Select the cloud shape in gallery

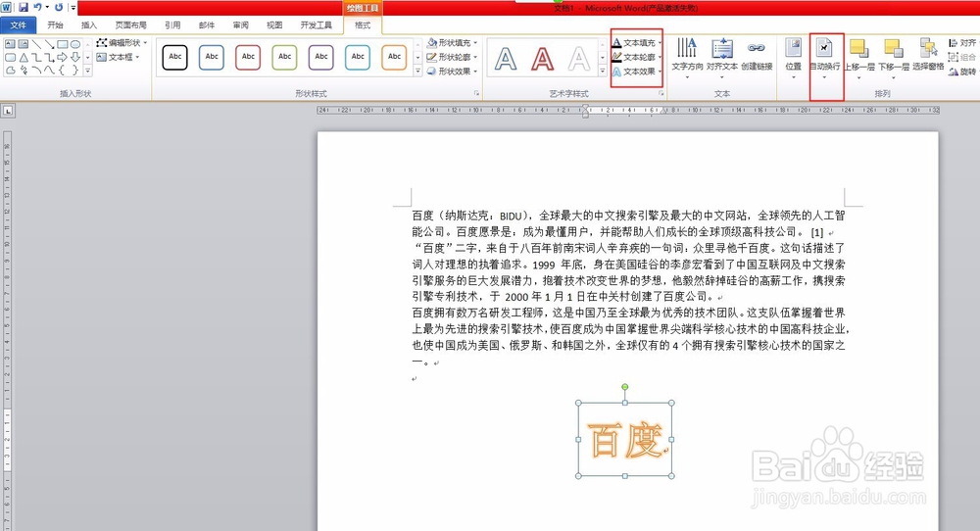(10, 71)
